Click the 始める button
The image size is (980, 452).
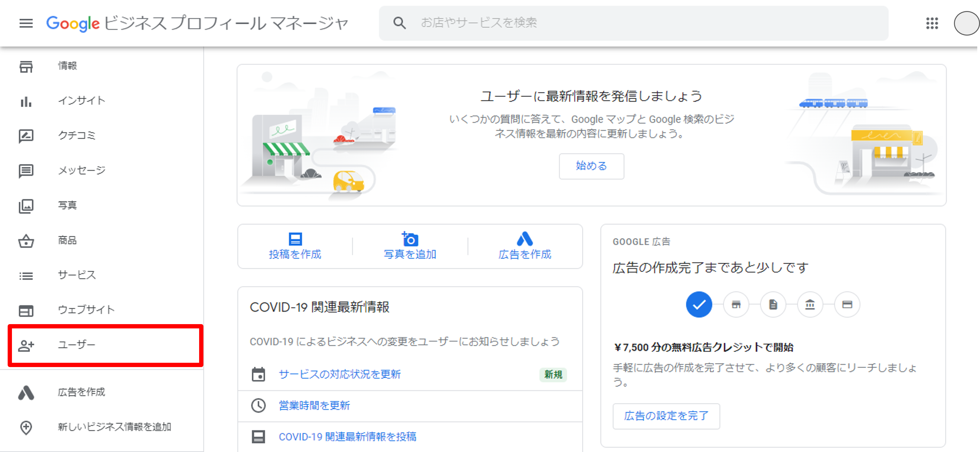pyautogui.click(x=591, y=166)
